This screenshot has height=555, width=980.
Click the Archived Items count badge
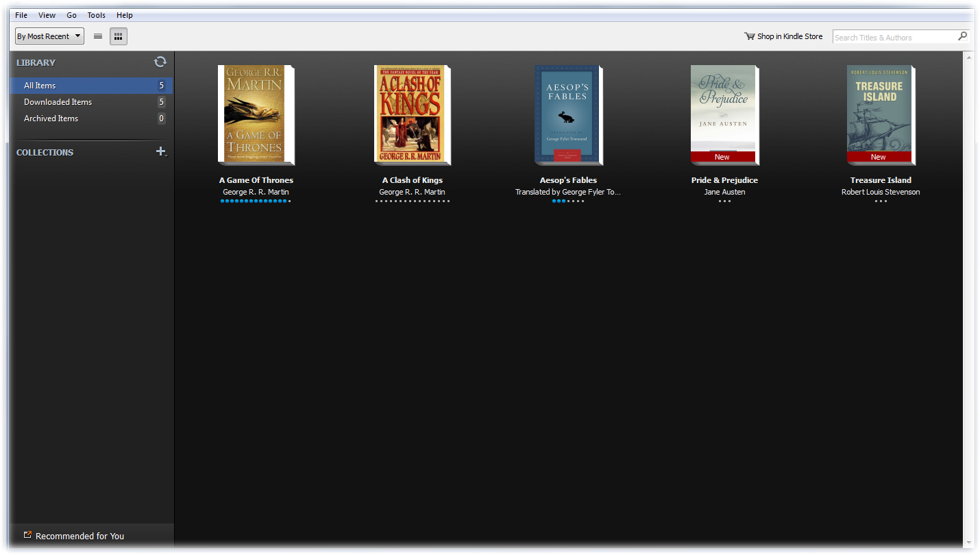click(x=162, y=119)
